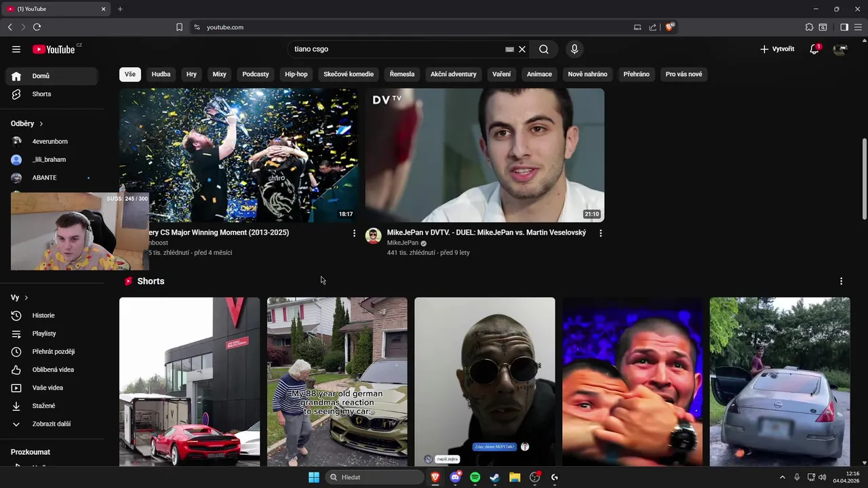Open the tattooed man sunglasses Short
Screen dimensions: 868x488
[x=484, y=382]
